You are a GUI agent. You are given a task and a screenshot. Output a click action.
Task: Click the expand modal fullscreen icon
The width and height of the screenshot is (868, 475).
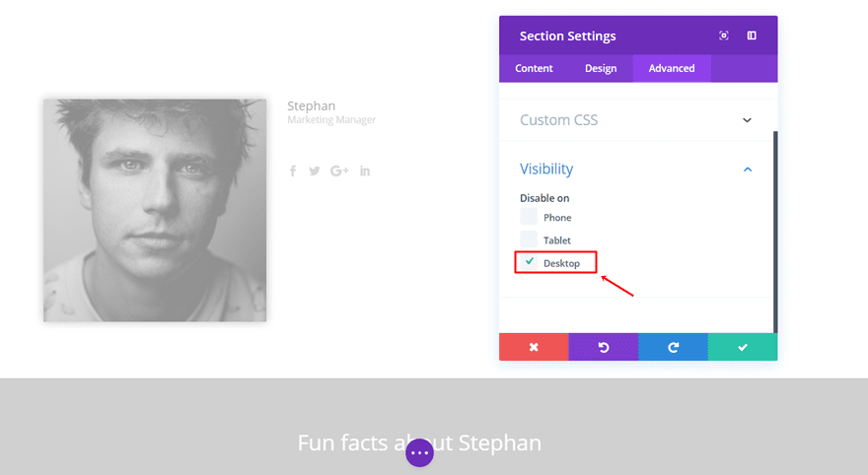(724, 35)
